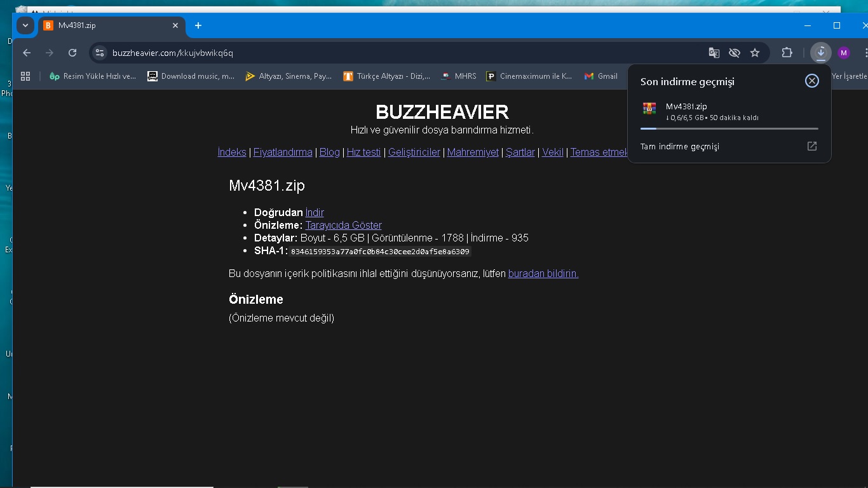The width and height of the screenshot is (868, 488).
Task: Open the Şartlar link
Action: [520, 152]
